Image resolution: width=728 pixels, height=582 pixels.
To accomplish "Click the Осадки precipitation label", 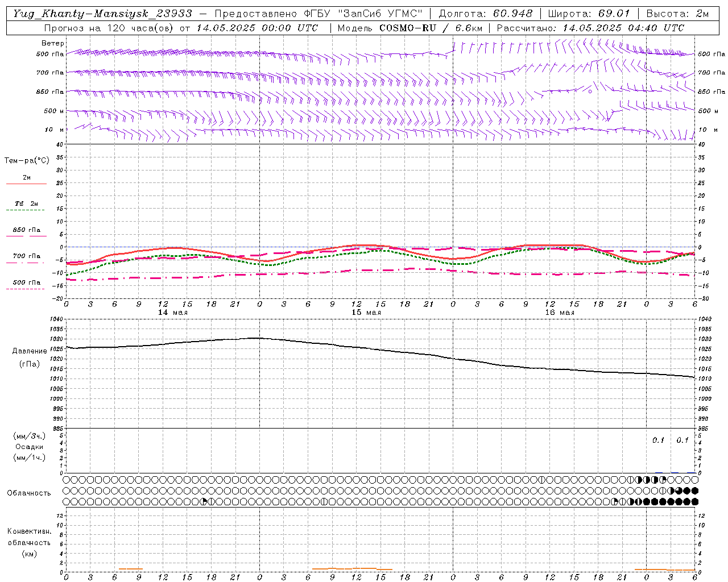I will pyautogui.click(x=30, y=447).
